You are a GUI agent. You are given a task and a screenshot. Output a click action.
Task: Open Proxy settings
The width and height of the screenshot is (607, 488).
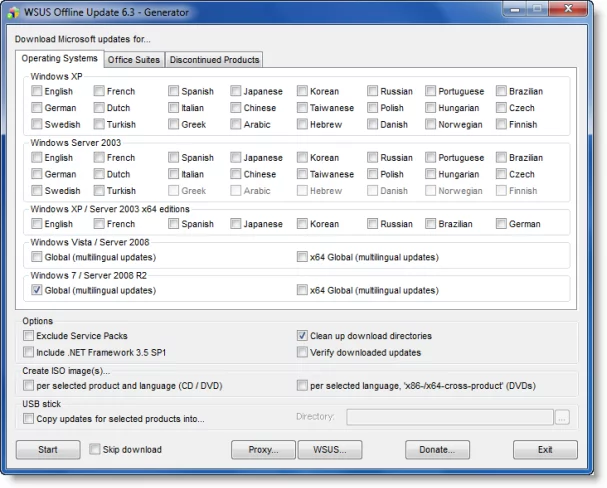pos(263,450)
